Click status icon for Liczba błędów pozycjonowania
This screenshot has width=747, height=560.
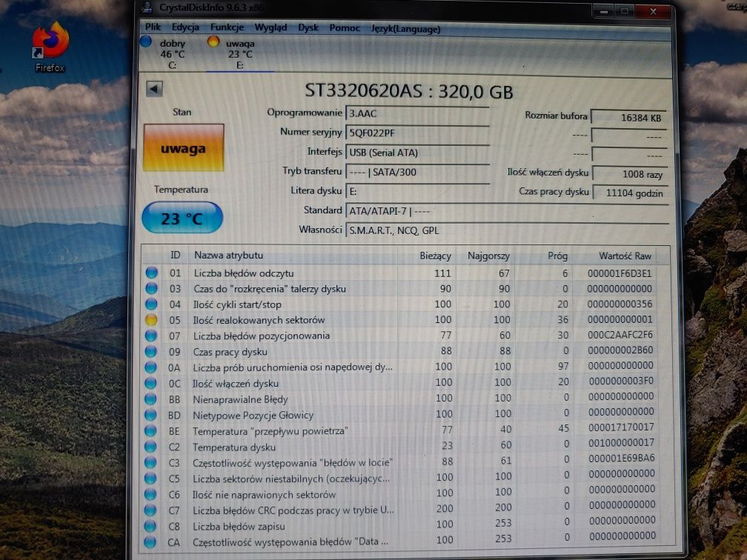click(x=151, y=336)
